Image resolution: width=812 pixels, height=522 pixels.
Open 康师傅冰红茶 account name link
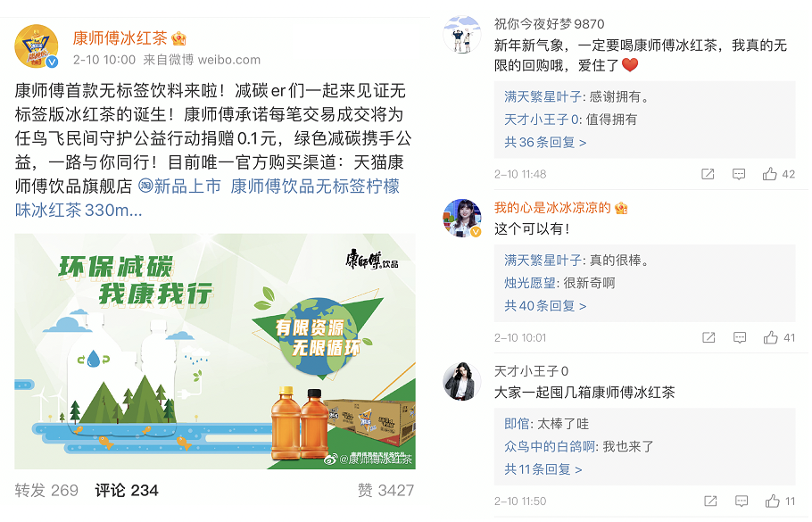point(120,37)
